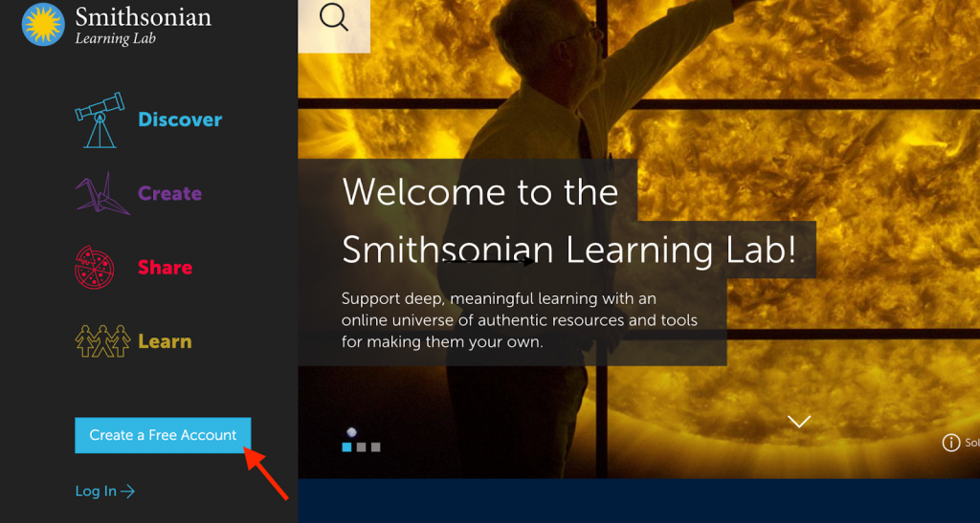Viewport: 980px width, 523px height.
Task: Click the Support deep, meaningful learning paragraph
Action: (520, 320)
